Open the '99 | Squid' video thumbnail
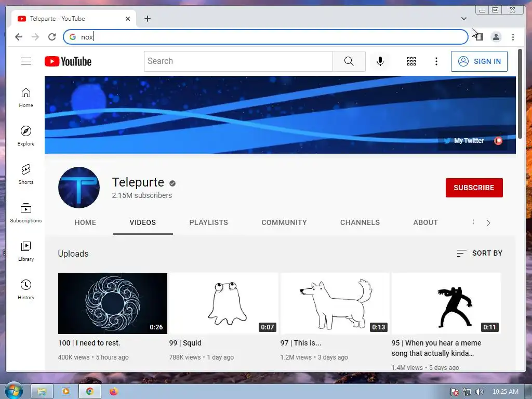 (223, 303)
